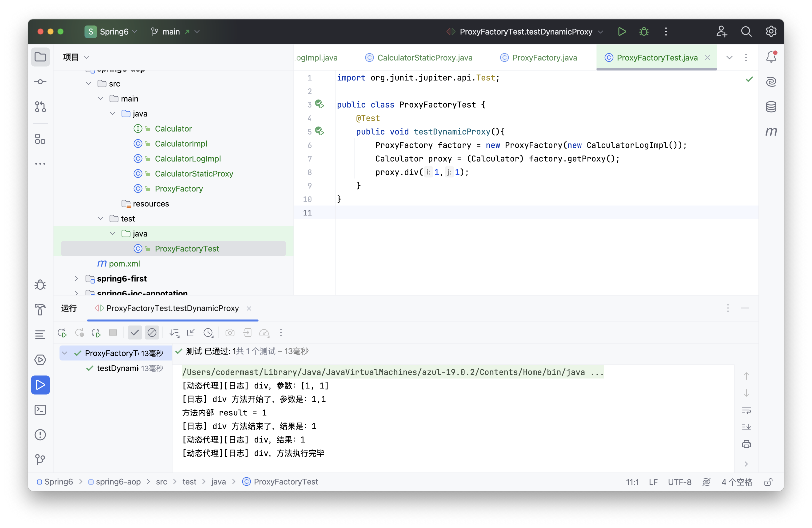
Task: Click the more options ellipsis in run panel
Action: (x=727, y=308)
